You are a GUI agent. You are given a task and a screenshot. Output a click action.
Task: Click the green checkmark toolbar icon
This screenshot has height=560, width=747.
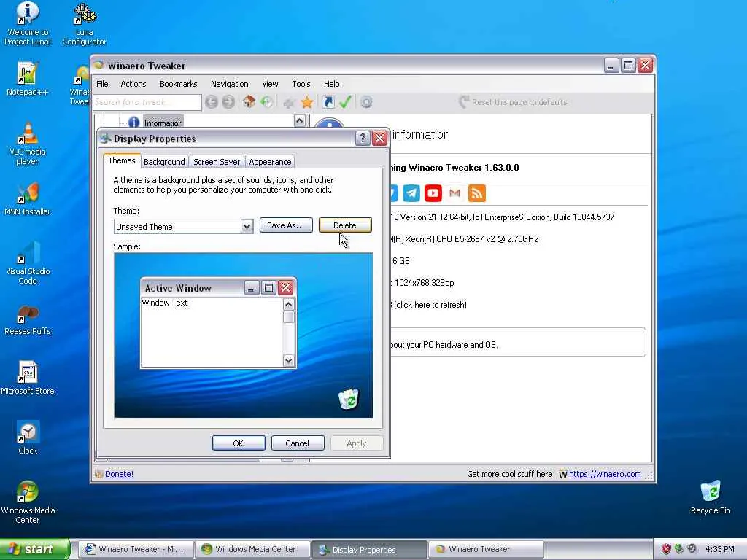coord(345,102)
